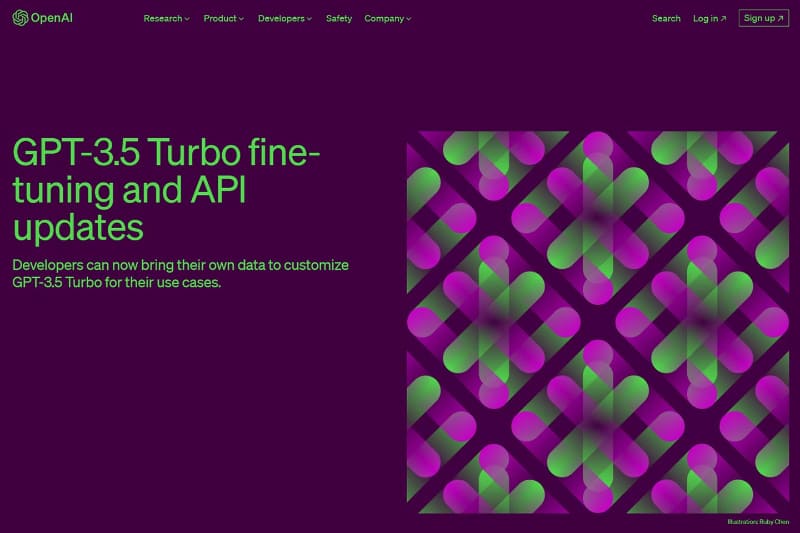Click the 'Developers can now bring' subtitle text
800x533 pixels.
coord(180,273)
